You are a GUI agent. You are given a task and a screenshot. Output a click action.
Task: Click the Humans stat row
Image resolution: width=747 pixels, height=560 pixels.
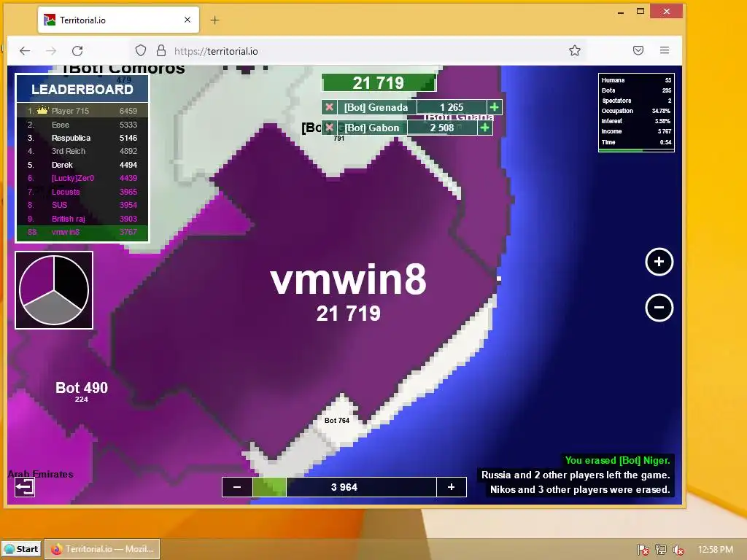coord(636,80)
